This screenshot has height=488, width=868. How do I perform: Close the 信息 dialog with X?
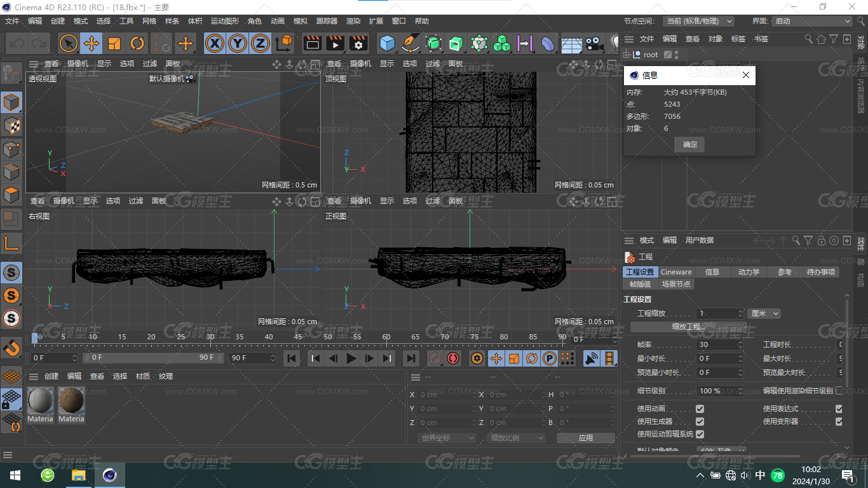[x=746, y=75]
